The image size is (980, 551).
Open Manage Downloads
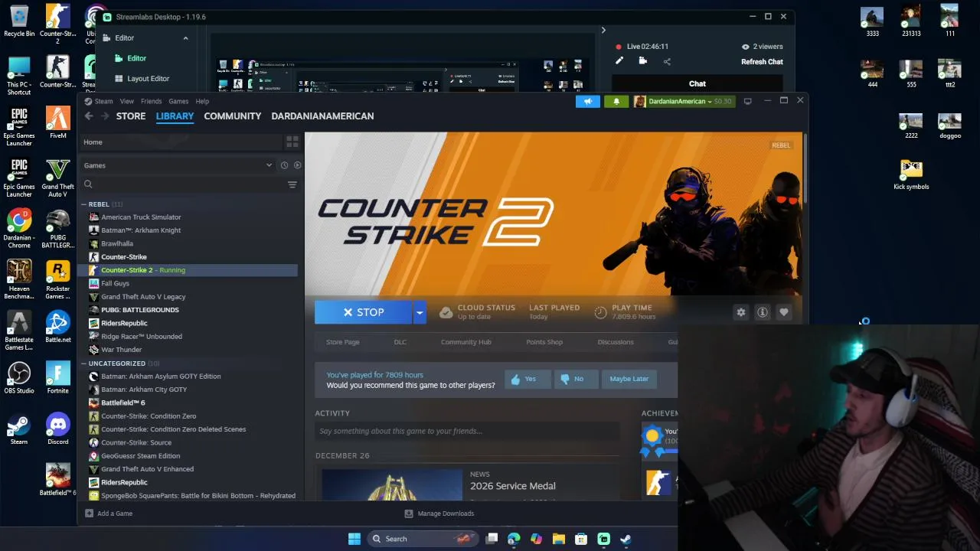point(439,514)
